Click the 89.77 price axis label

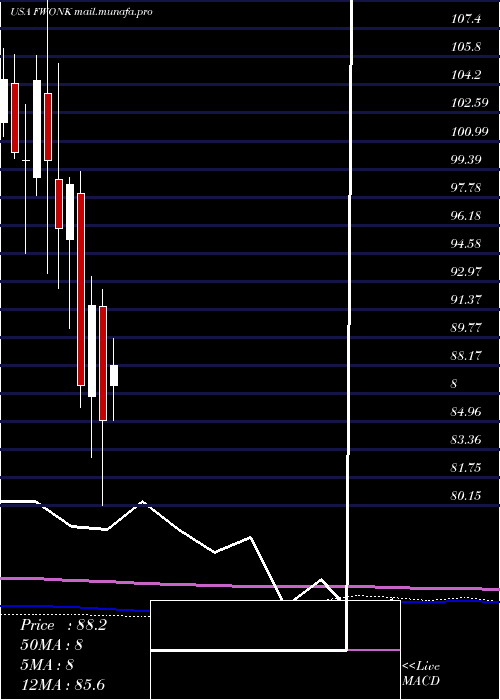tap(466, 327)
